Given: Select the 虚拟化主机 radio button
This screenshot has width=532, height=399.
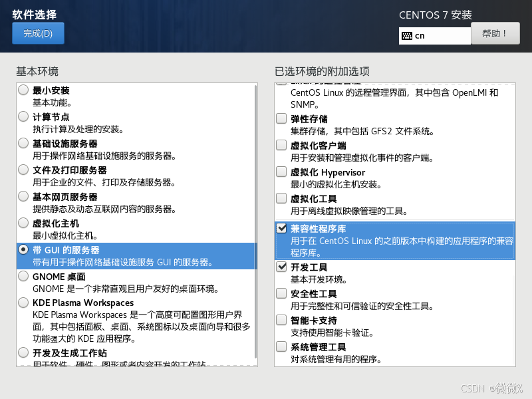Looking at the screenshot, I should click(x=23, y=223).
